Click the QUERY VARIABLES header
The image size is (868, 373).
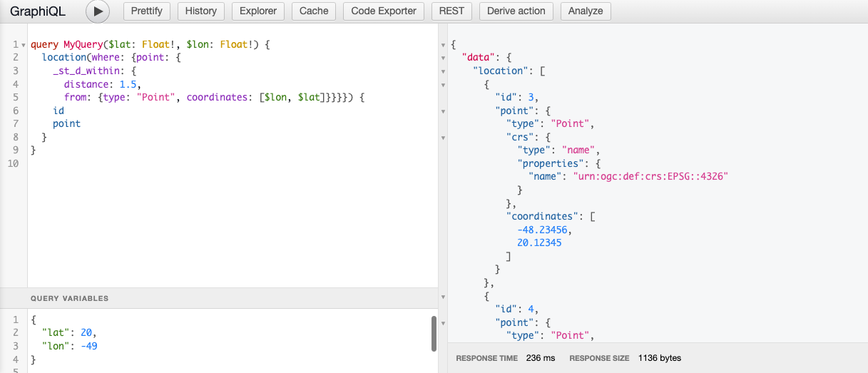tap(219, 298)
